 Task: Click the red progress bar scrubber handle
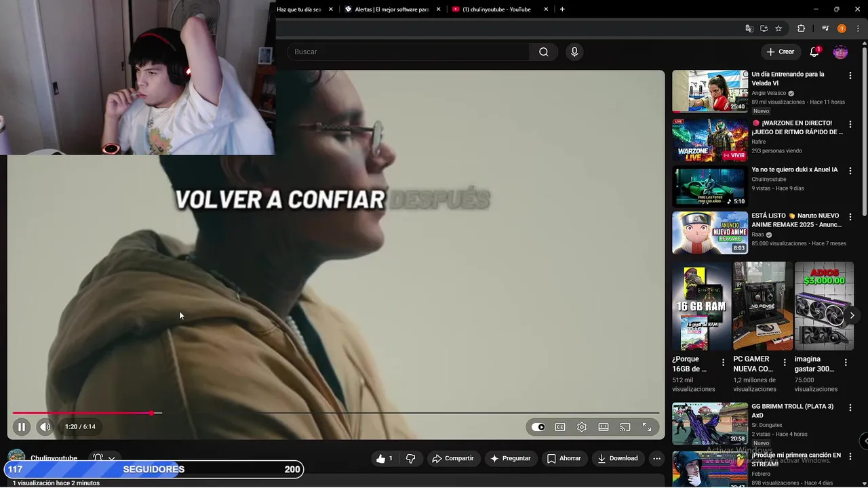152,413
